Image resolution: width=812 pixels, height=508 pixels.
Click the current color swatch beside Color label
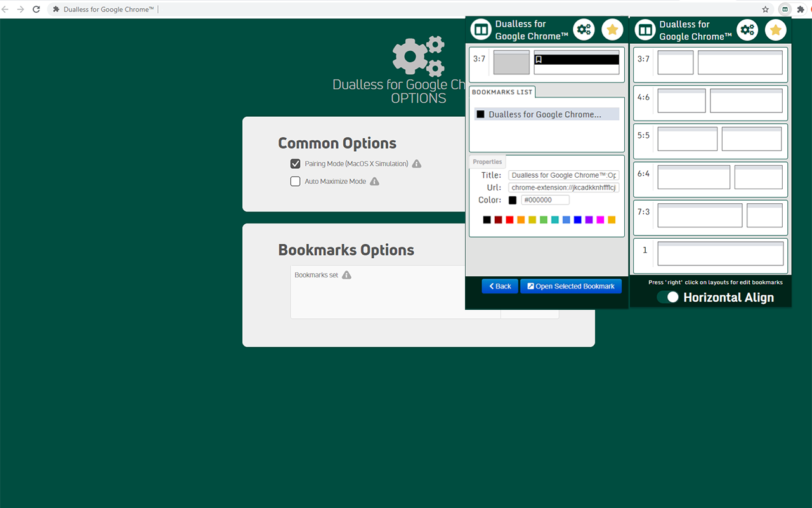pyautogui.click(x=513, y=200)
